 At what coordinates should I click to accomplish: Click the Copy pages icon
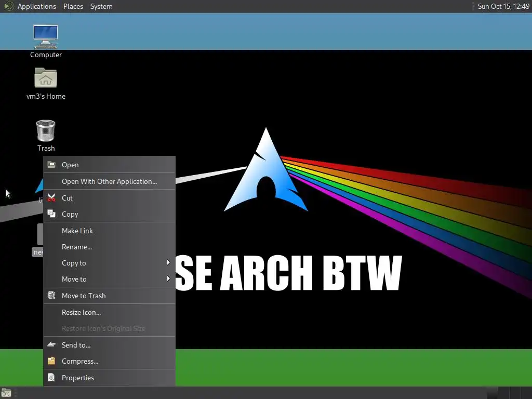point(51,214)
